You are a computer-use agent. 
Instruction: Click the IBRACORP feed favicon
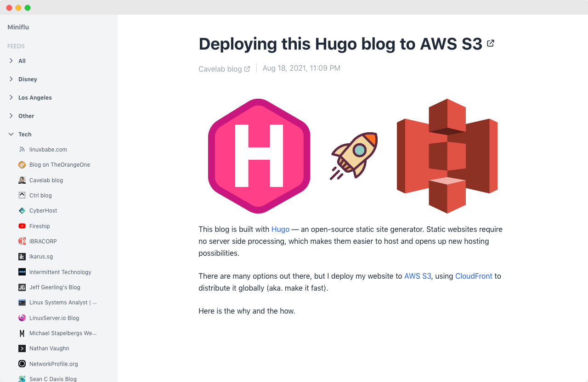coord(22,242)
